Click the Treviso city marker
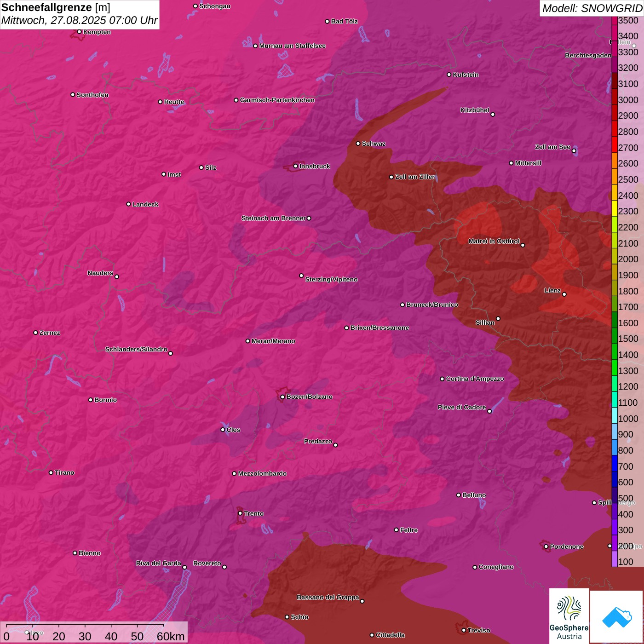 tap(464, 630)
